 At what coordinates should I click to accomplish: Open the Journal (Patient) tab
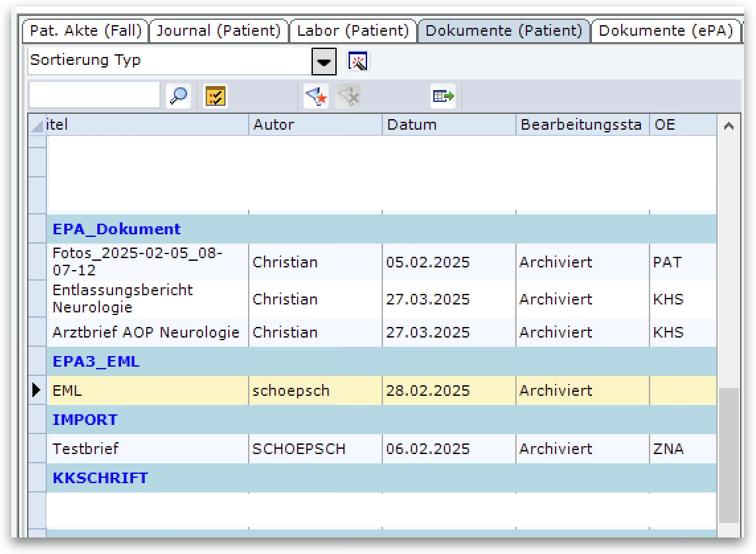219,31
